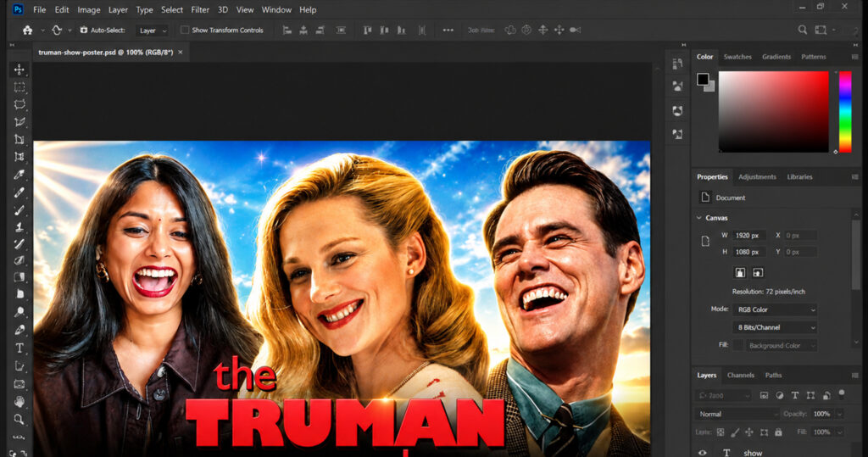
Task: Click the Home icon in options bar
Action: click(x=27, y=31)
